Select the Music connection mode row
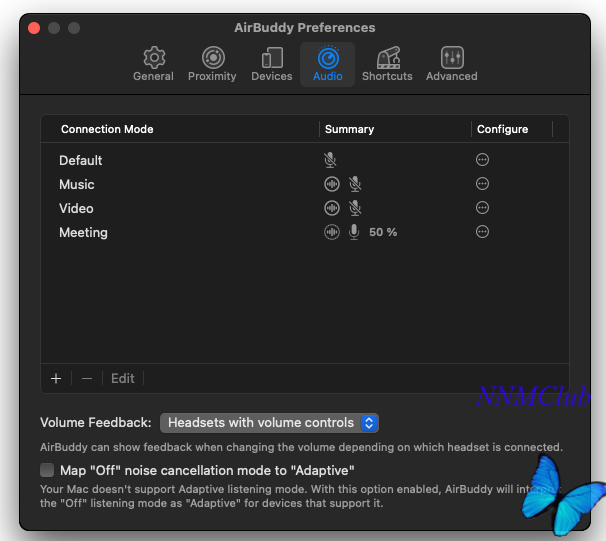The height and width of the screenshot is (541, 606). (x=305, y=184)
